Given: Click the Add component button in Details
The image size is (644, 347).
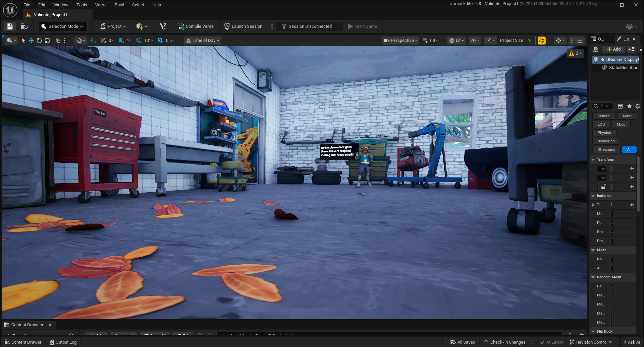Looking at the screenshot, I should [614, 49].
